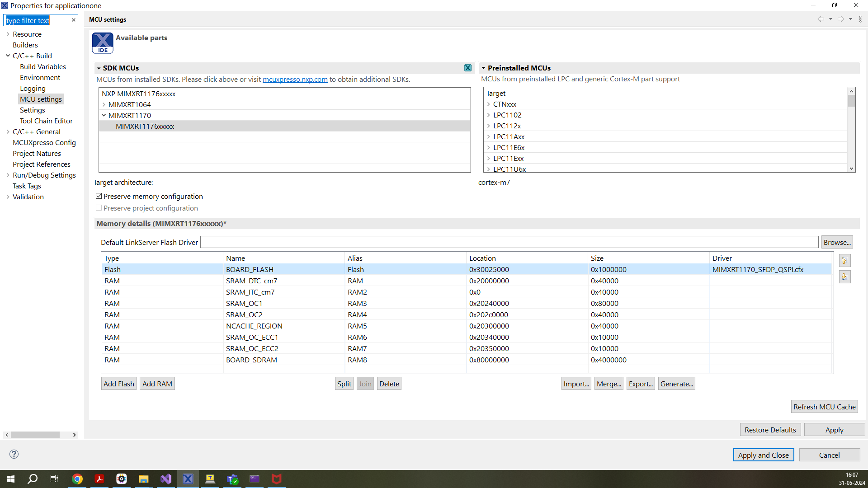Uncheck Preserve memory configuration
The image size is (868, 488).
coord(99,196)
